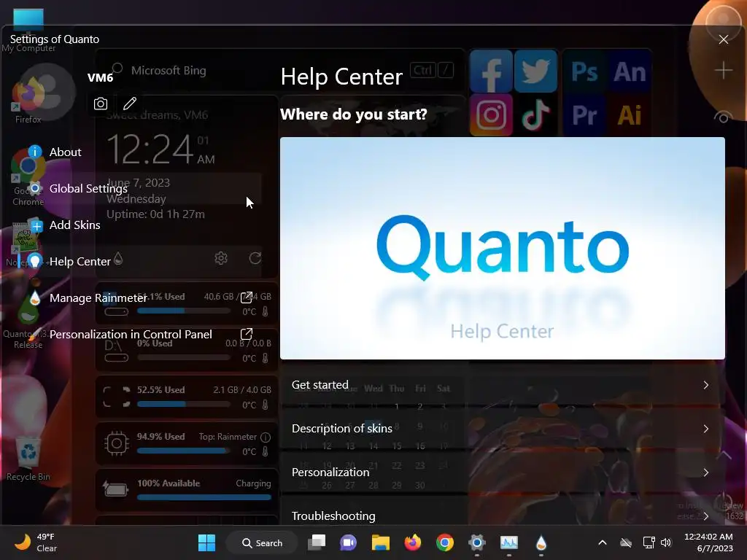Click the info icon beside Top: Rainmeter
The width and height of the screenshot is (747, 560).
point(266,437)
